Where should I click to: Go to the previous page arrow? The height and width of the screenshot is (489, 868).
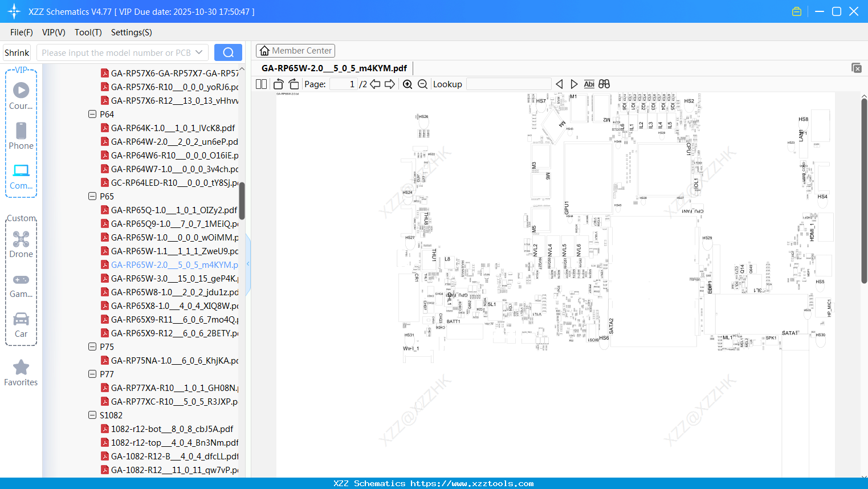(x=375, y=84)
